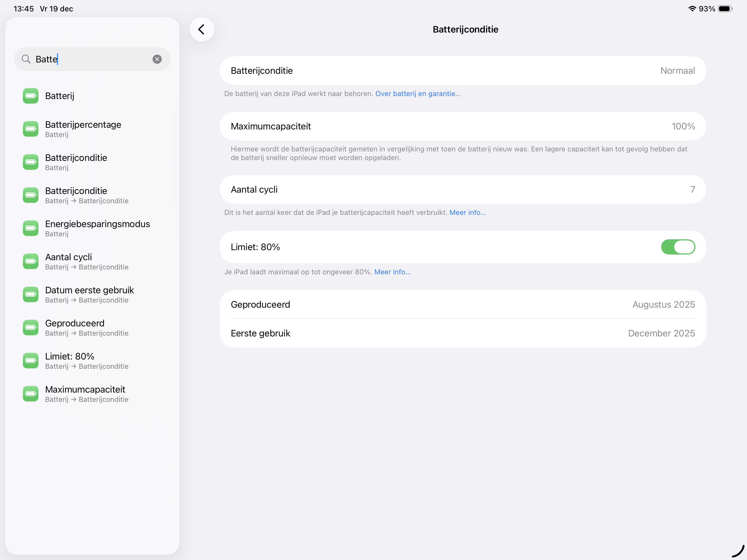Tap the Batterijconditie Normaal row
This screenshot has width=747, height=560.
point(463,71)
